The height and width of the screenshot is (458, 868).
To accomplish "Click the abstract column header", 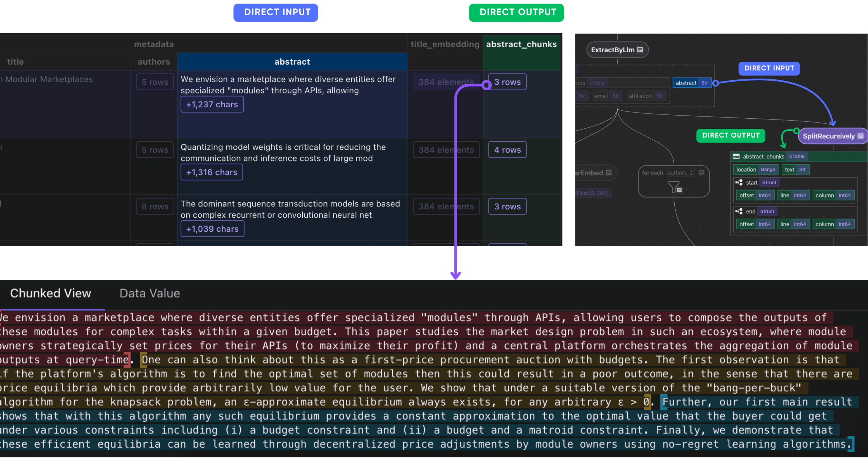I will pyautogui.click(x=292, y=62).
